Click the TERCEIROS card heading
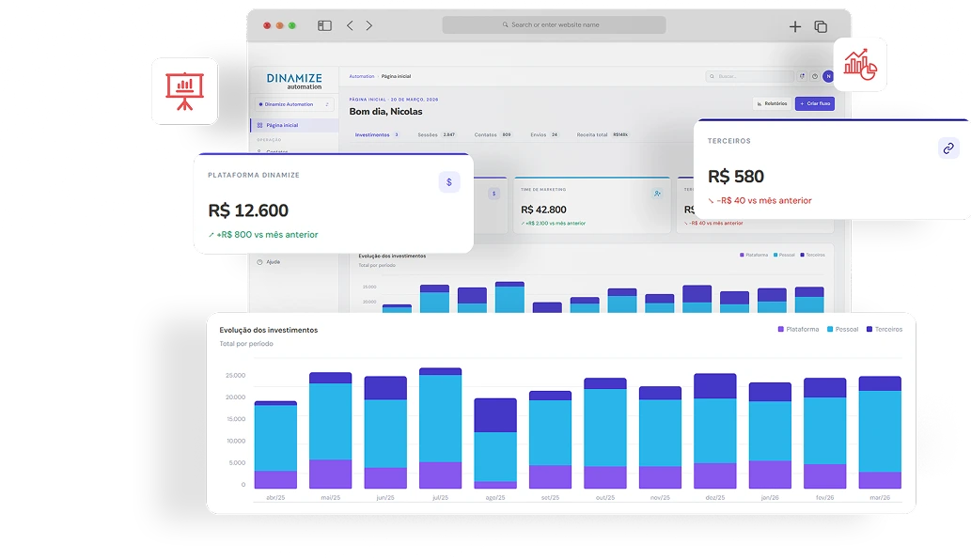 [x=728, y=141]
